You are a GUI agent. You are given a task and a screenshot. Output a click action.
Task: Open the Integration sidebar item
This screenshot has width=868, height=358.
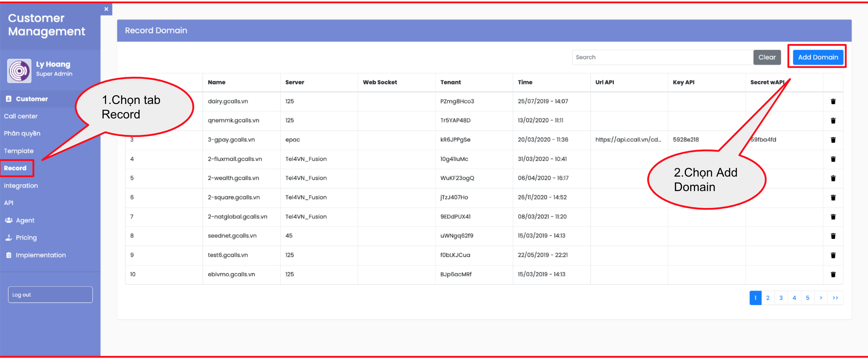click(20, 186)
